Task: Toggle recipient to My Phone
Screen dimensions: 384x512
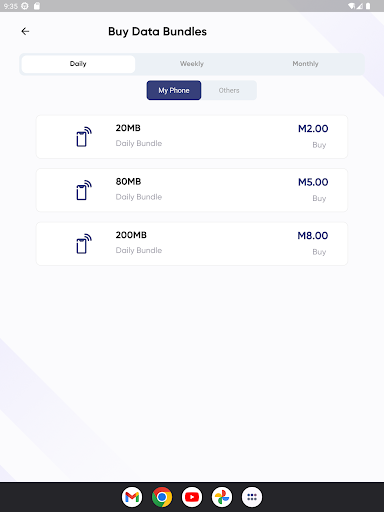Action: pyautogui.click(x=174, y=90)
